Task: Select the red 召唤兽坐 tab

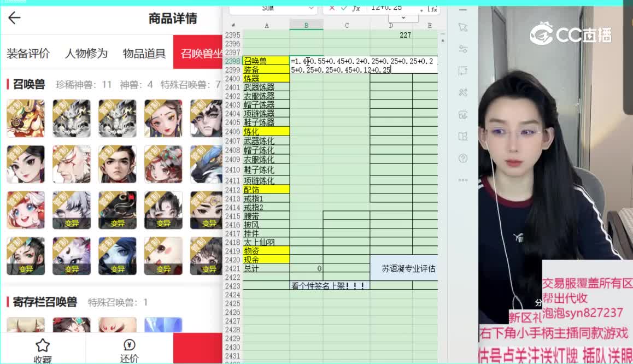Action: (x=198, y=52)
